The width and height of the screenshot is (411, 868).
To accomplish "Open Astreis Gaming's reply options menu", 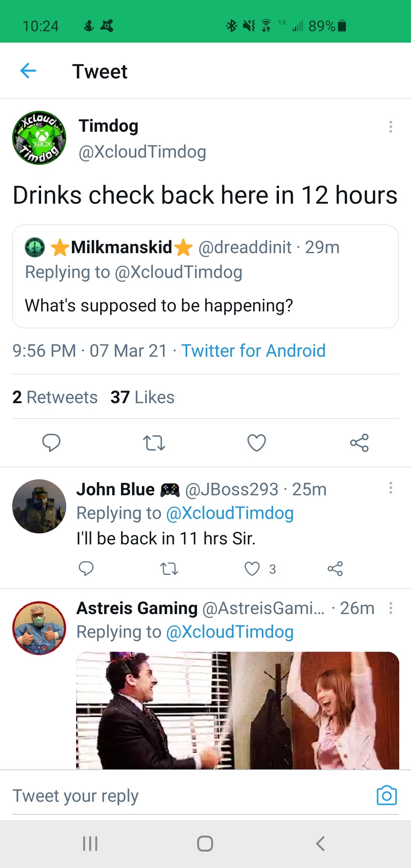I will [390, 608].
